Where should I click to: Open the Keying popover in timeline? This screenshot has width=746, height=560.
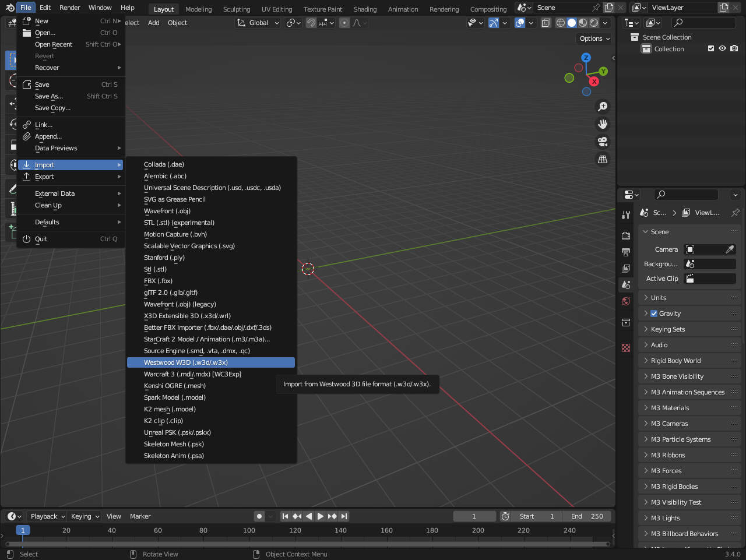tap(85, 516)
